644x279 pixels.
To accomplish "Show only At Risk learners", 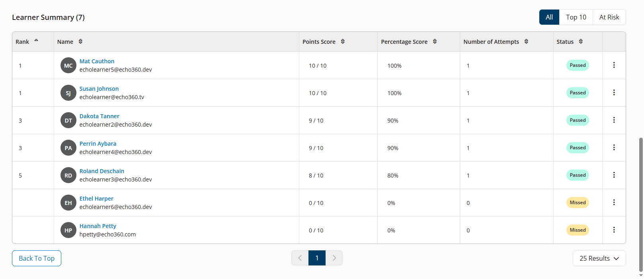I will (609, 17).
